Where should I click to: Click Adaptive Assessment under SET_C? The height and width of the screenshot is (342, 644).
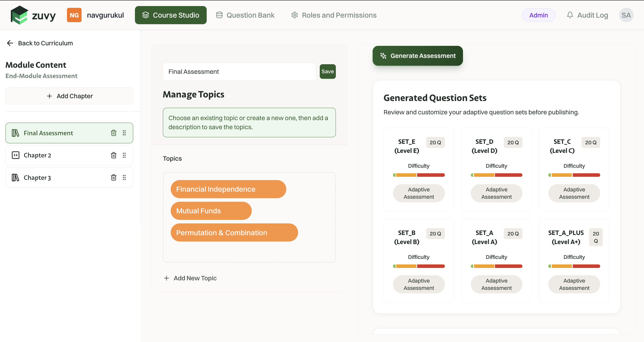click(574, 193)
